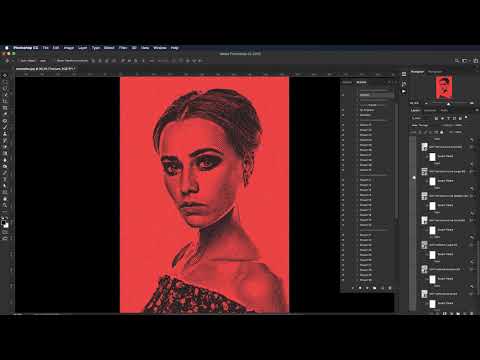480x360 pixels.
Task: Zoom out button in Navigator panel
Action: 426,104
